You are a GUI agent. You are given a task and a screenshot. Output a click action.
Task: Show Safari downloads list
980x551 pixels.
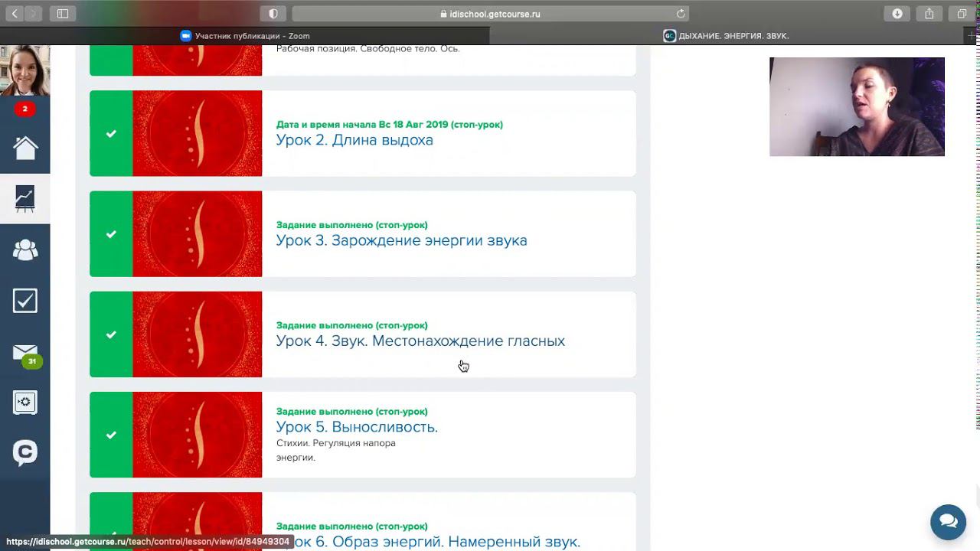897,14
